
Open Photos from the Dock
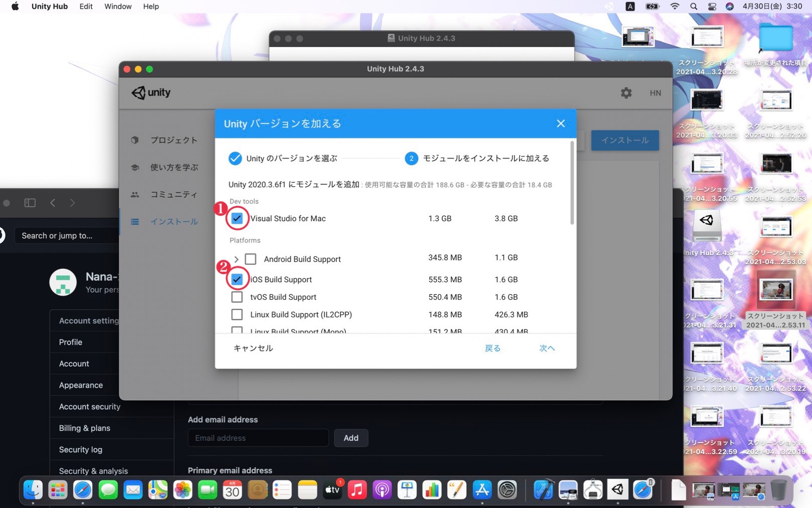(183, 489)
